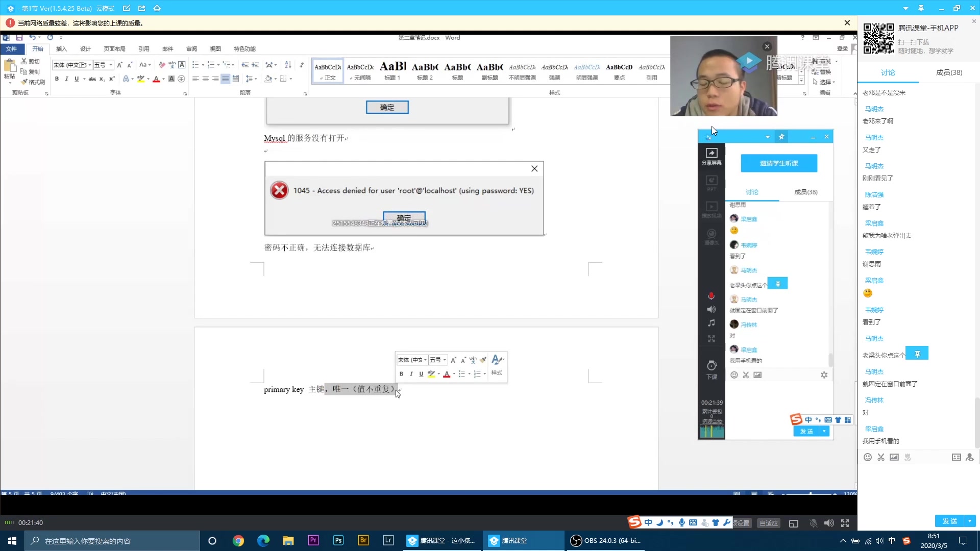This screenshot has height=551, width=980.
Task: Open the chat settings gear icon
Action: (824, 375)
